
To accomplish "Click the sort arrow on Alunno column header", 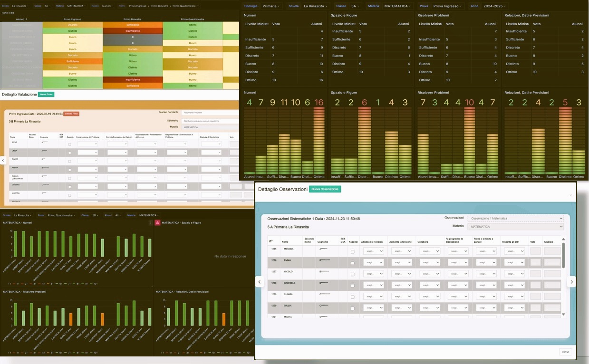I will (26, 19).
